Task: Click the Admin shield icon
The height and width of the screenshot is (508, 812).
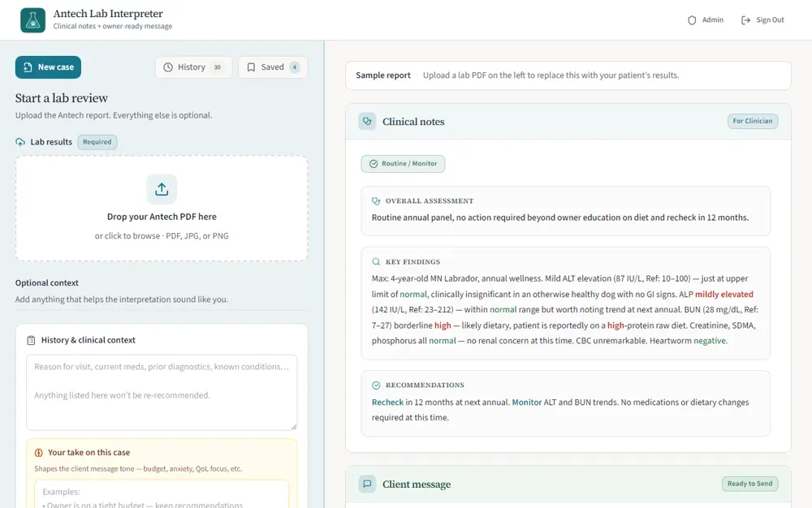Action: (692, 20)
